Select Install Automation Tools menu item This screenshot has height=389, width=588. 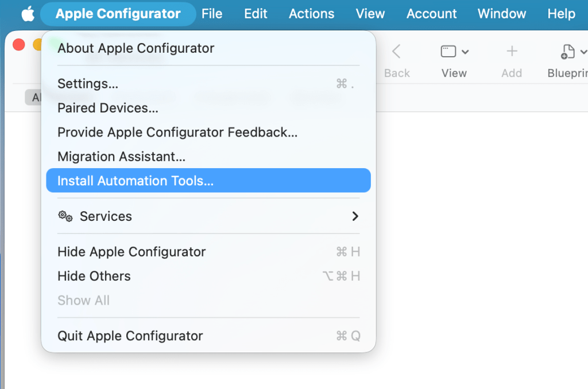click(x=136, y=181)
